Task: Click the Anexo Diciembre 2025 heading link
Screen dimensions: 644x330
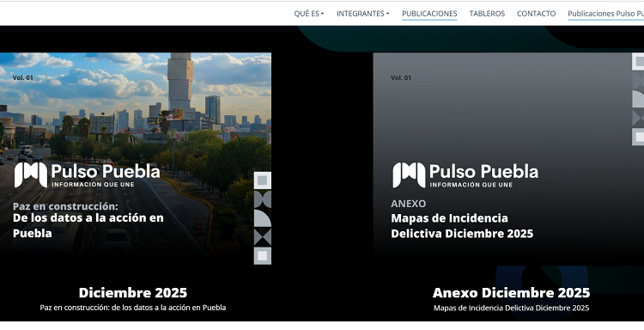Action: point(512,292)
